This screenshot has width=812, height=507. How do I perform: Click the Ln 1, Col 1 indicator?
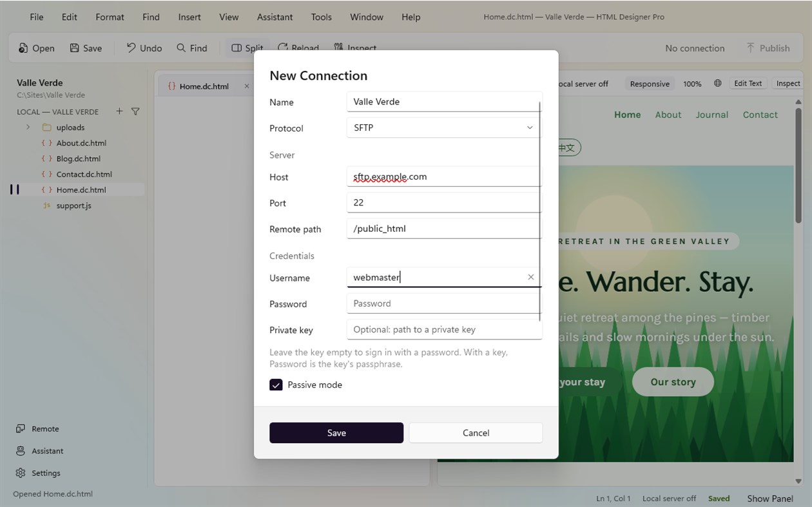coord(613,499)
